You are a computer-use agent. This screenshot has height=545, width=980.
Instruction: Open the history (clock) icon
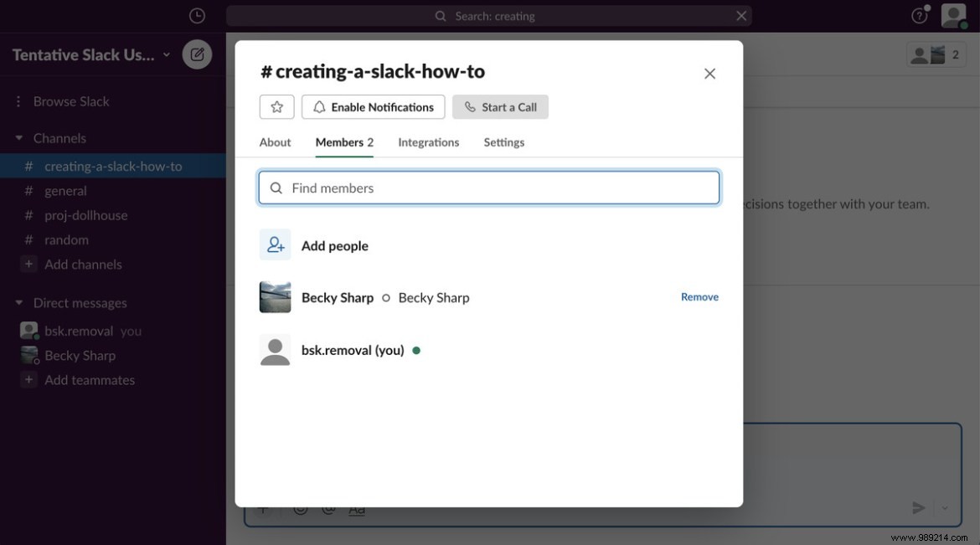pyautogui.click(x=197, y=14)
